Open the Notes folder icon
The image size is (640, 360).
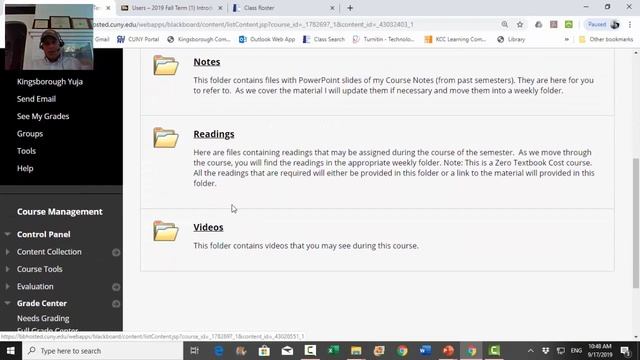pos(166,65)
